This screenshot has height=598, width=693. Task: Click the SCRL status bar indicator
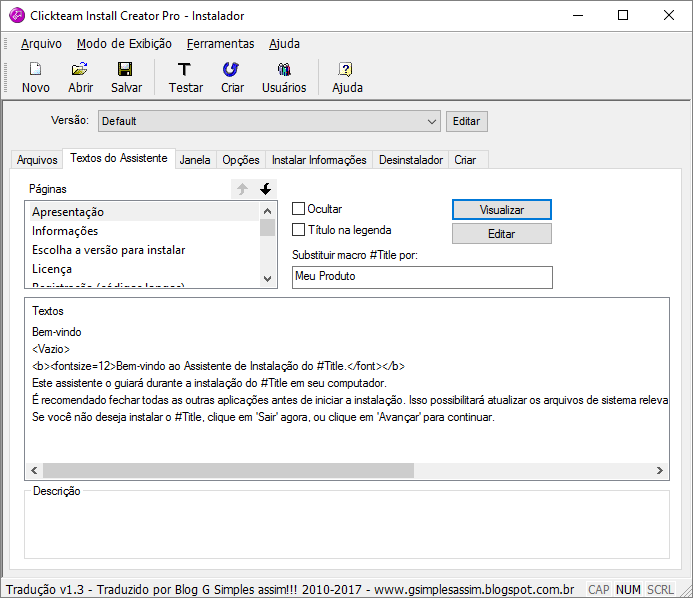(660, 590)
